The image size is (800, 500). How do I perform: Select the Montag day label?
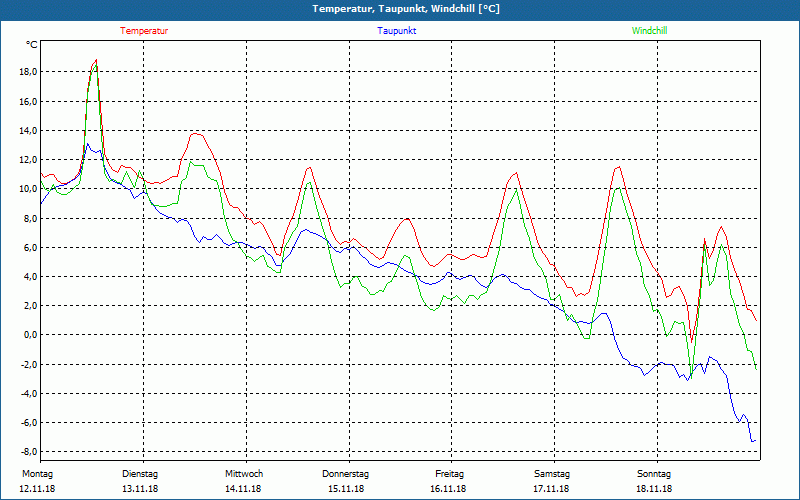tap(37, 473)
